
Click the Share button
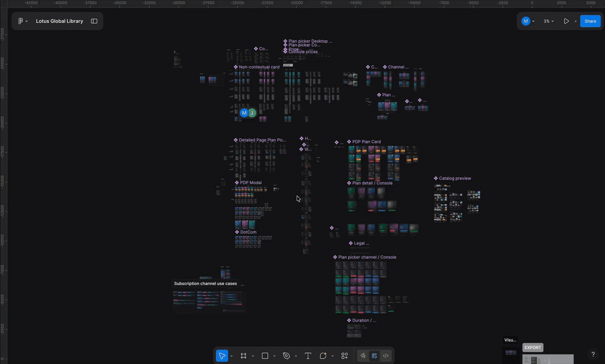(x=590, y=21)
